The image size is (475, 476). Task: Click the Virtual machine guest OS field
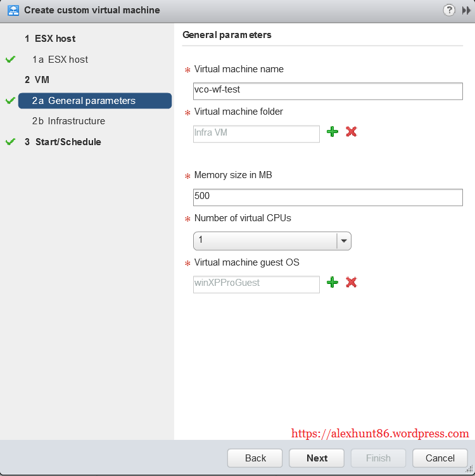tap(256, 284)
